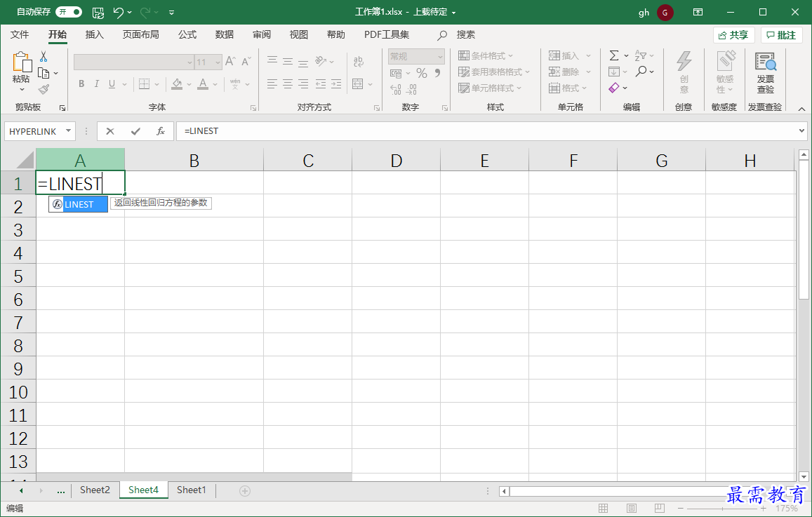
Task: Toggle Center horizontal alignment
Action: click(x=288, y=84)
